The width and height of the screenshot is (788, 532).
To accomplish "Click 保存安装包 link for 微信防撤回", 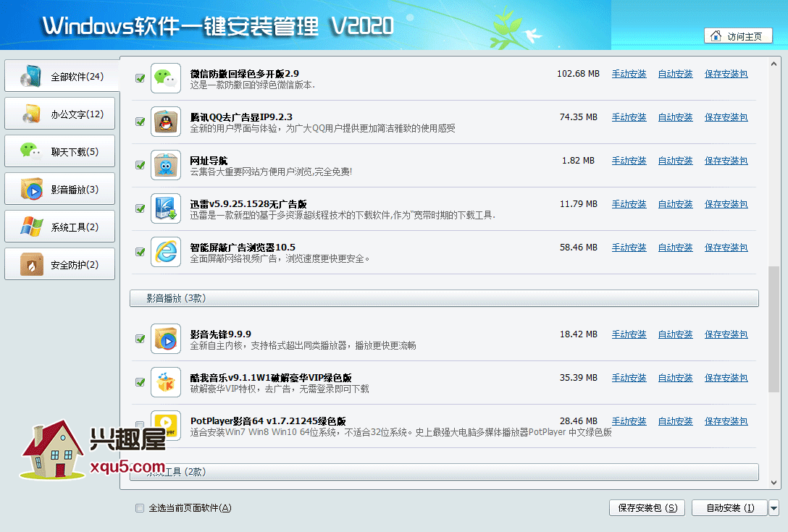I will tap(726, 74).
